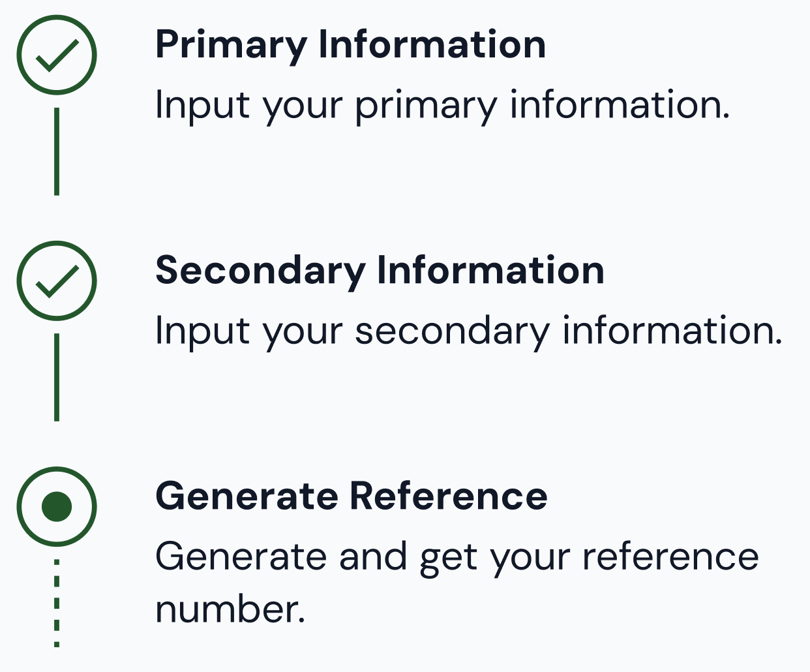This screenshot has height=672, width=810.
Task: Click the word 'number.' under Generate Reference
Action: tap(230, 610)
